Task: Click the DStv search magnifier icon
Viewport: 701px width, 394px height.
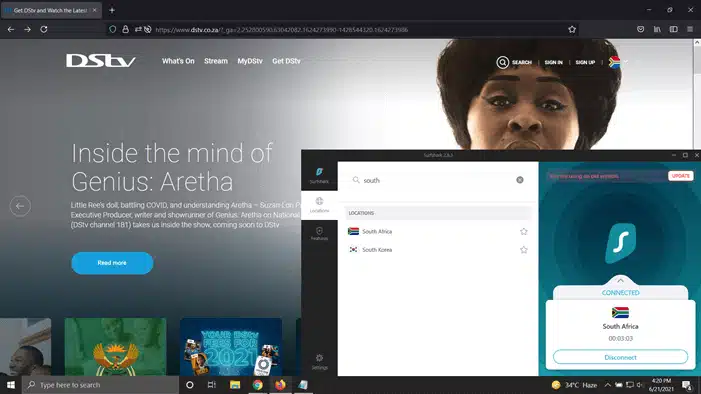Action: point(503,62)
